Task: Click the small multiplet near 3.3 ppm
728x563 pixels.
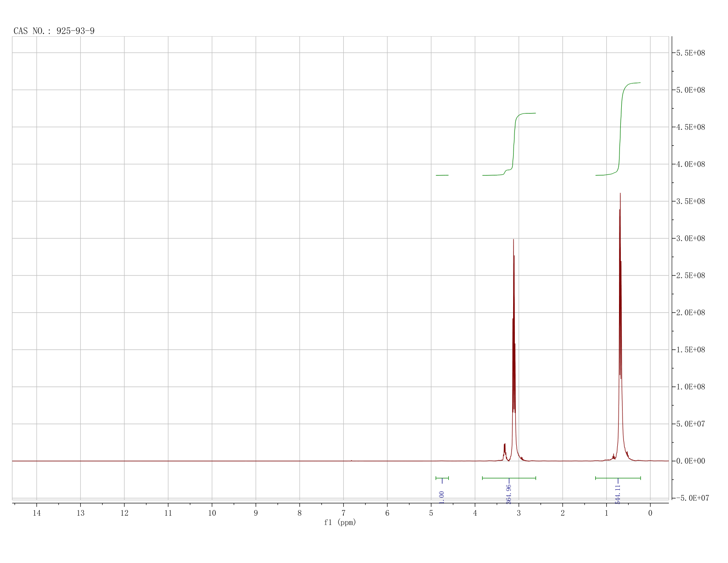Action: [505, 451]
